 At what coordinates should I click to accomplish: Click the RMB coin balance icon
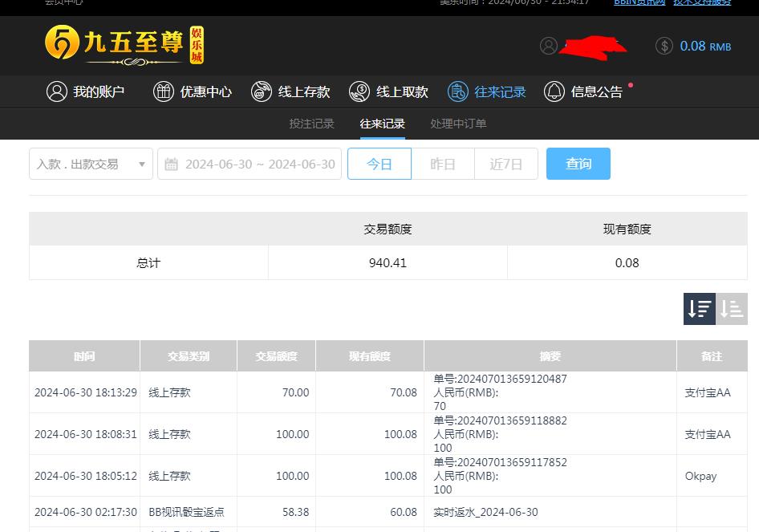(664, 46)
